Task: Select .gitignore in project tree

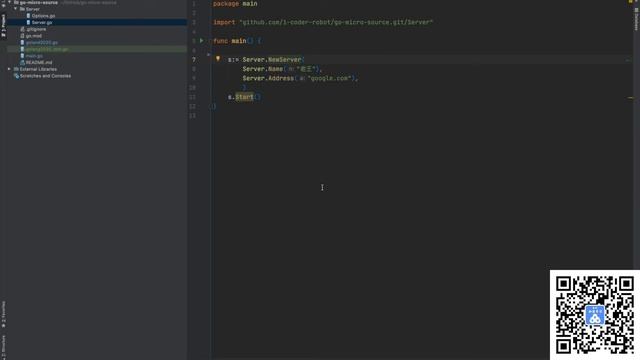Action: [36, 29]
